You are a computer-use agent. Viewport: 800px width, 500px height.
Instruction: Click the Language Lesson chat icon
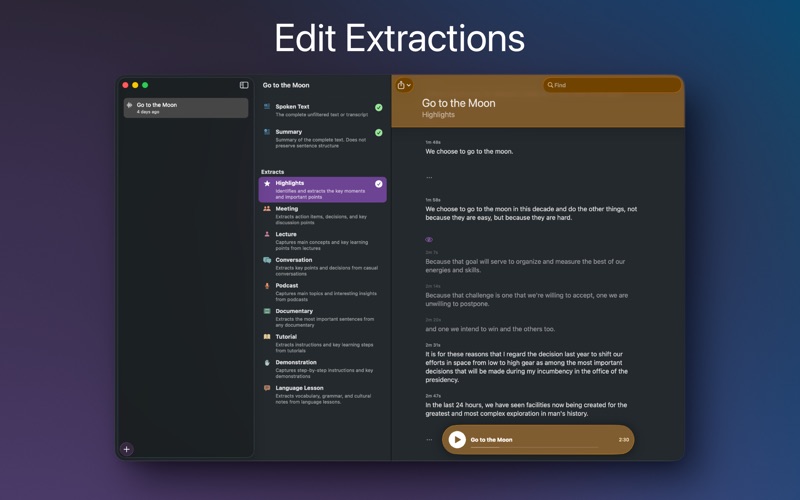click(x=267, y=388)
